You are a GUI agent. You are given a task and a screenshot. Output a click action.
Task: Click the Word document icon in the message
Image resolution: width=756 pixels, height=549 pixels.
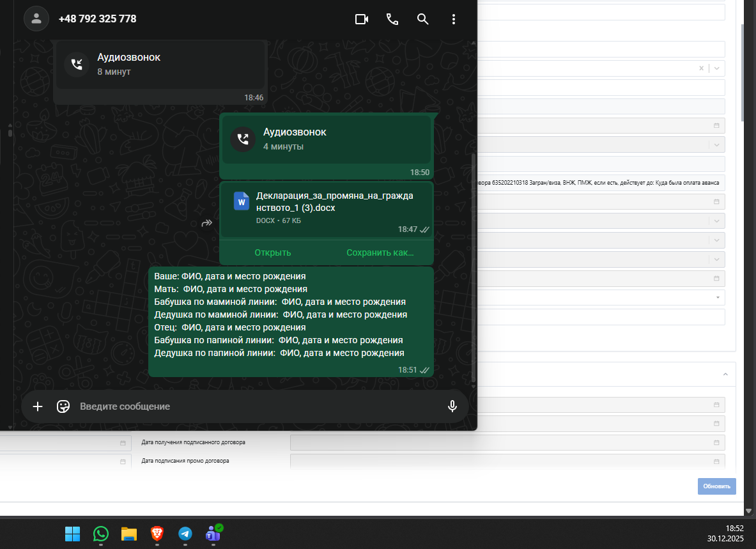241,201
